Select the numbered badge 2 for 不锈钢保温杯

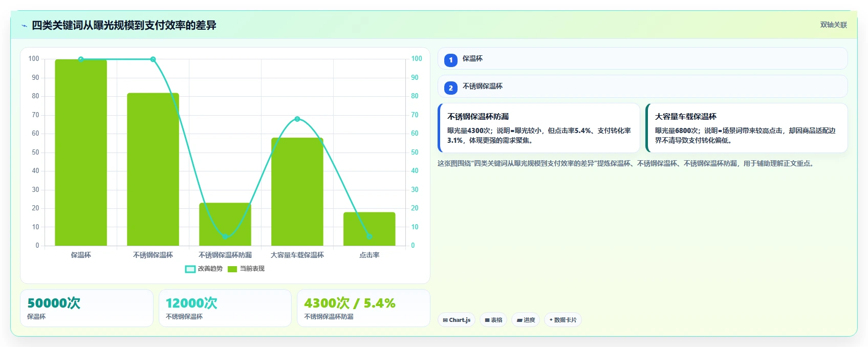coord(451,88)
